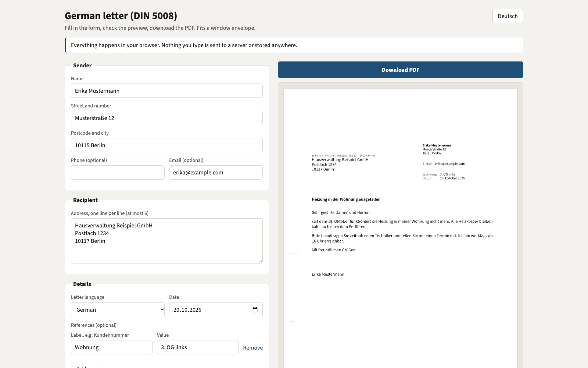The width and height of the screenshot is (588, 368).
Task: Click the Download PDF button
Action: [401, 70]
